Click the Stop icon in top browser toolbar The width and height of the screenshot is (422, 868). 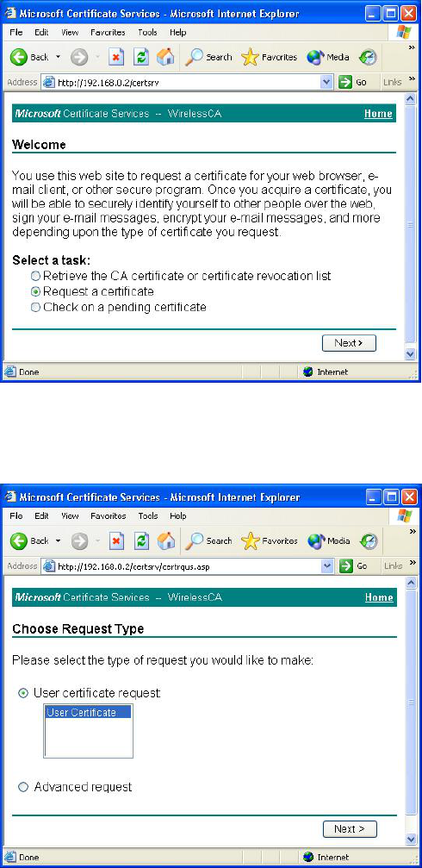pos(117,57)
